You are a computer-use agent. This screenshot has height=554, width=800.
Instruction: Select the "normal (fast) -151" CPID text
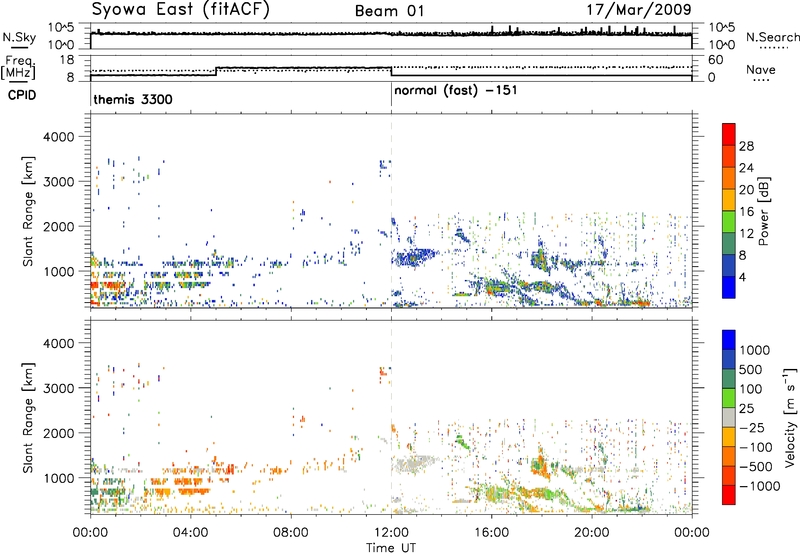click(x=456, y=91)
